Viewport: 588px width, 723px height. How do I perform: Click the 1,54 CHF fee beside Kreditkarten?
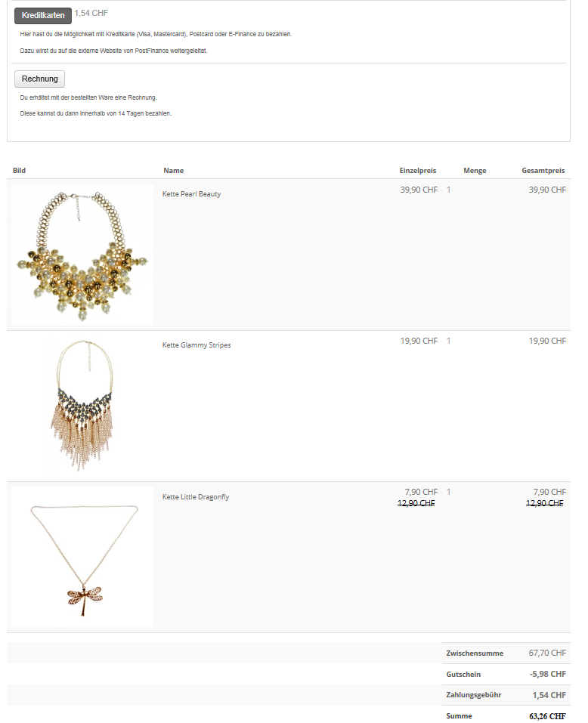[x=91, y=13]
